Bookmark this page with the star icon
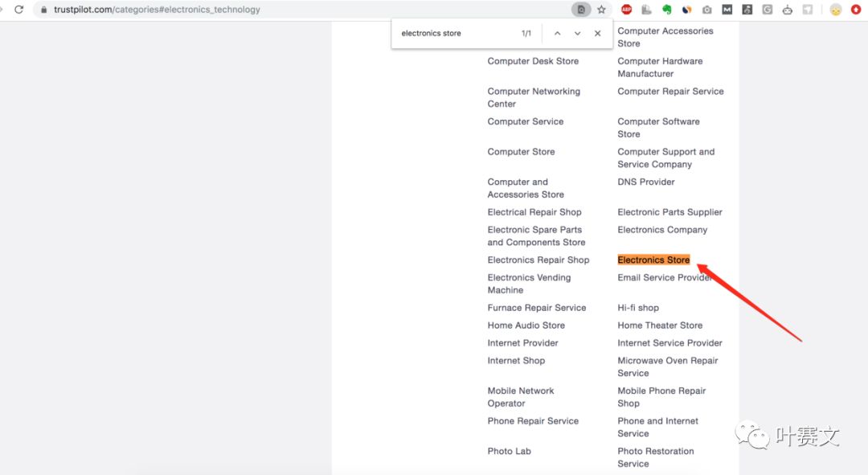The height and width of the screenshot is (475, 868). click(601, 10)
